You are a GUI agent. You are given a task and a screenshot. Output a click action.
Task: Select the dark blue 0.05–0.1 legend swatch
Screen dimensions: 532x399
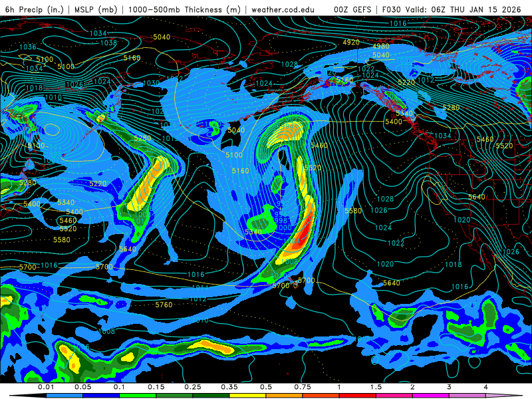(101, 396)
